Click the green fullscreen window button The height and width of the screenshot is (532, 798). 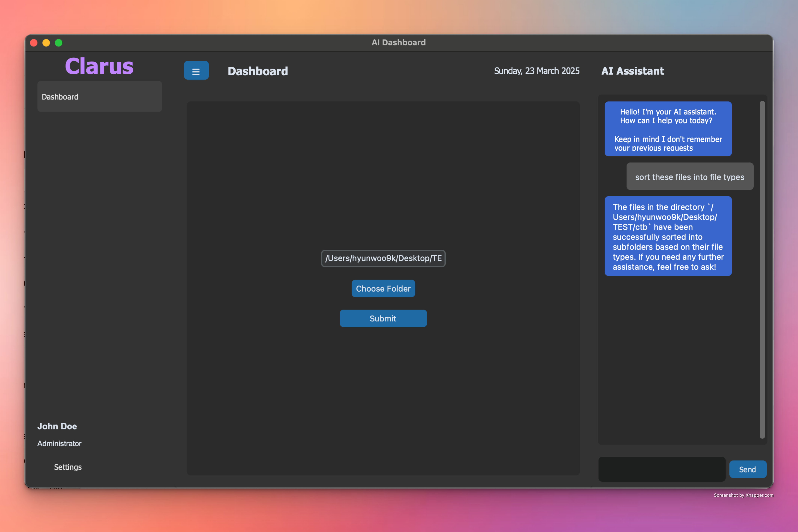59,43
